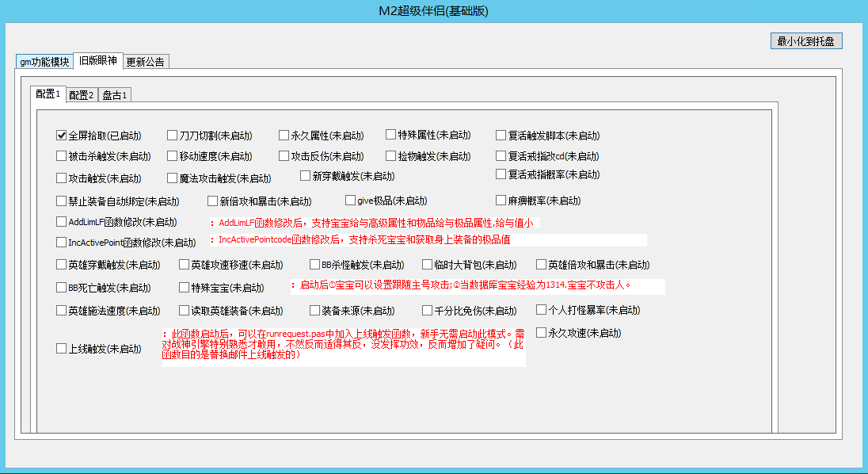Click the red 启动后宝宝可以设置跟随 note
Screen dimensions: 868x474
point(478,286)
